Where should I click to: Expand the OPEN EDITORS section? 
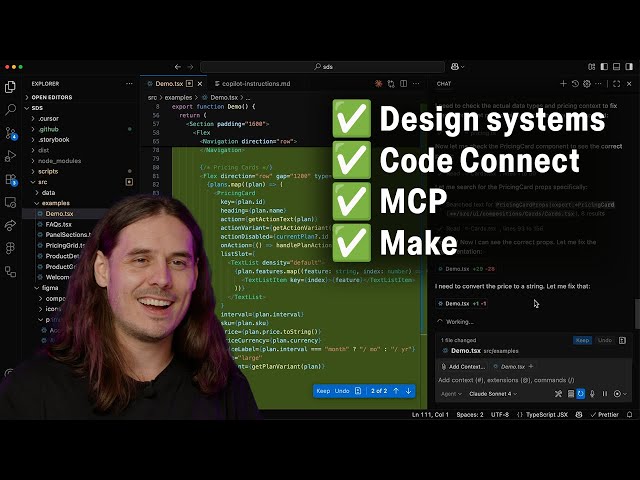pos(51,97)
